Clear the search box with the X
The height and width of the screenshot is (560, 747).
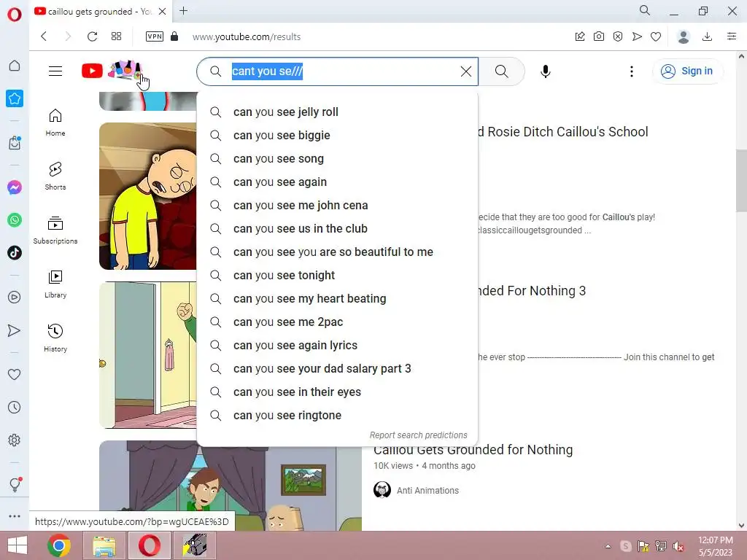(x=466, y=71)
